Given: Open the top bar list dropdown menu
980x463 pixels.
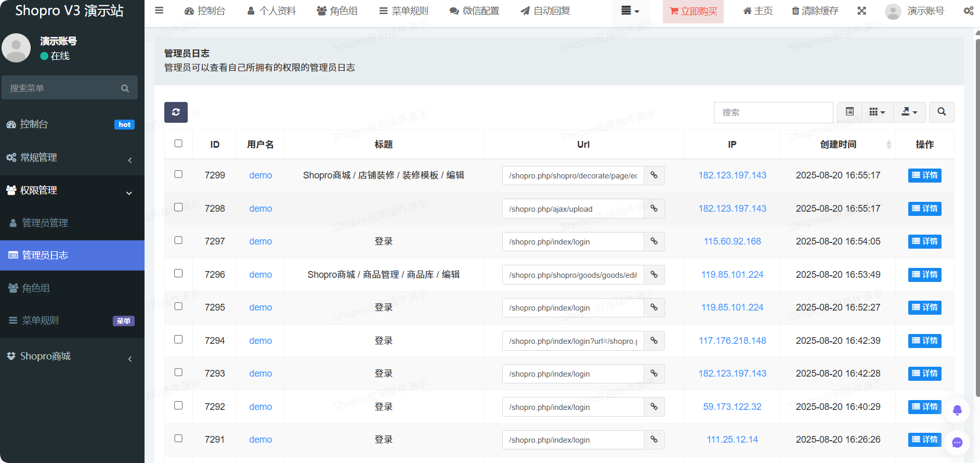Looking at the screenshot, I should click(x=630, y=11).
